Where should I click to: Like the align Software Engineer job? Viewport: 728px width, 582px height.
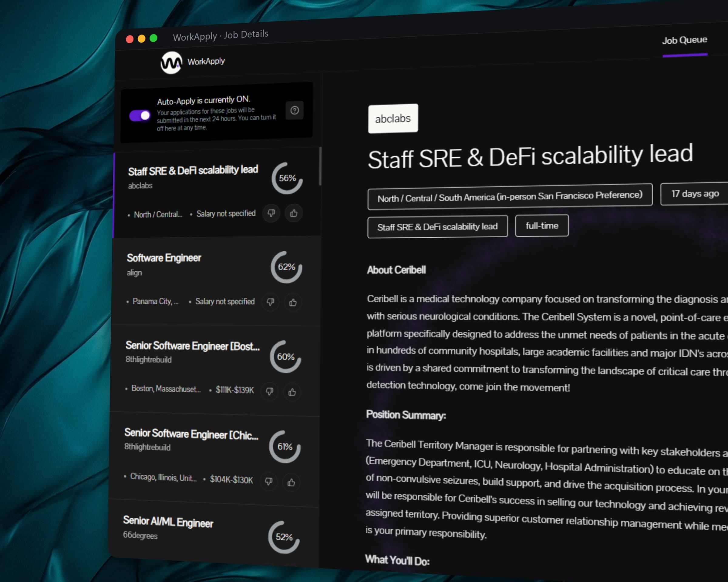(292, 302)
